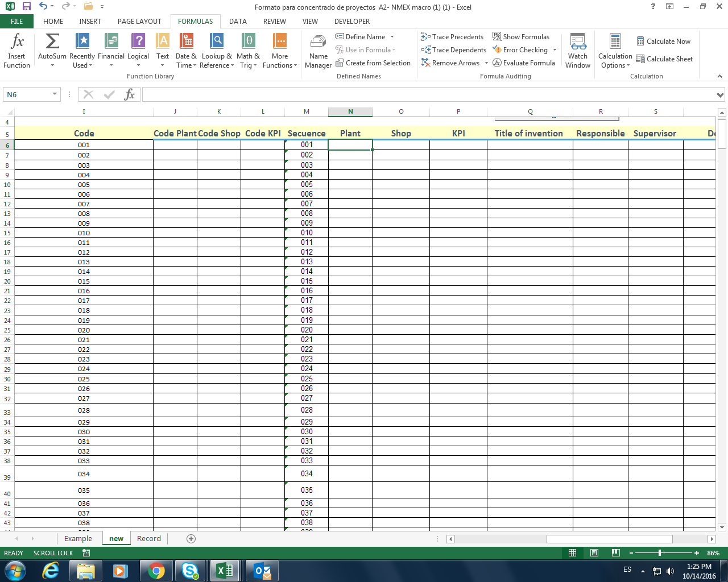This screenshot has height=582, width=728.
Task: Click the horizontal scrollbar thumb
Action: [x=610, y=539]
